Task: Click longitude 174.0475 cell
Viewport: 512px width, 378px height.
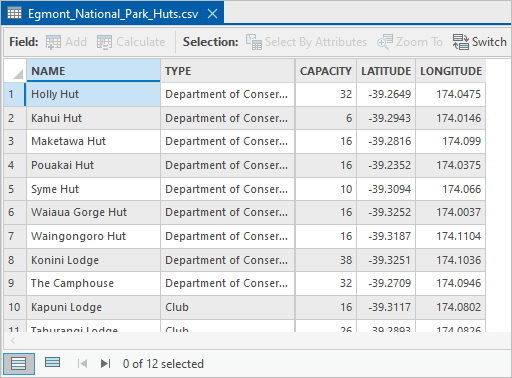Action: click(451, 94)
